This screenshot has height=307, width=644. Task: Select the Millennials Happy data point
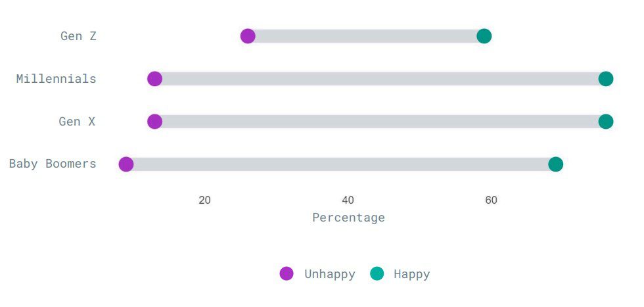tap(606, 79)
